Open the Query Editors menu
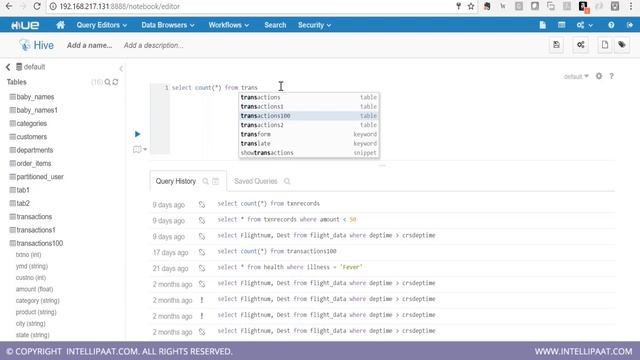The width and height of the screenshot is (640, 360). click(x=102, y=25)
